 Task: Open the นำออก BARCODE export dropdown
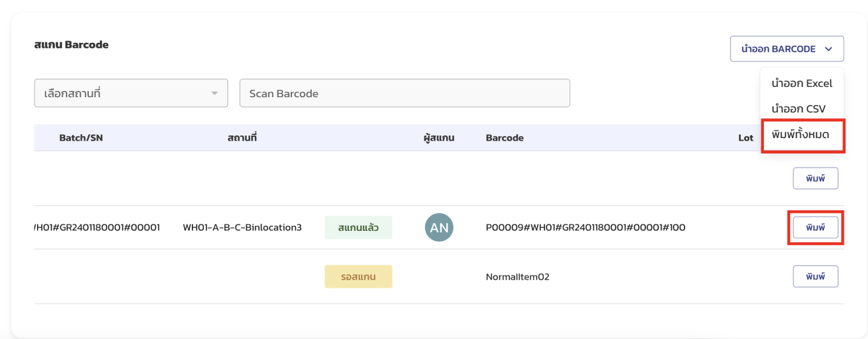(786, 49)
